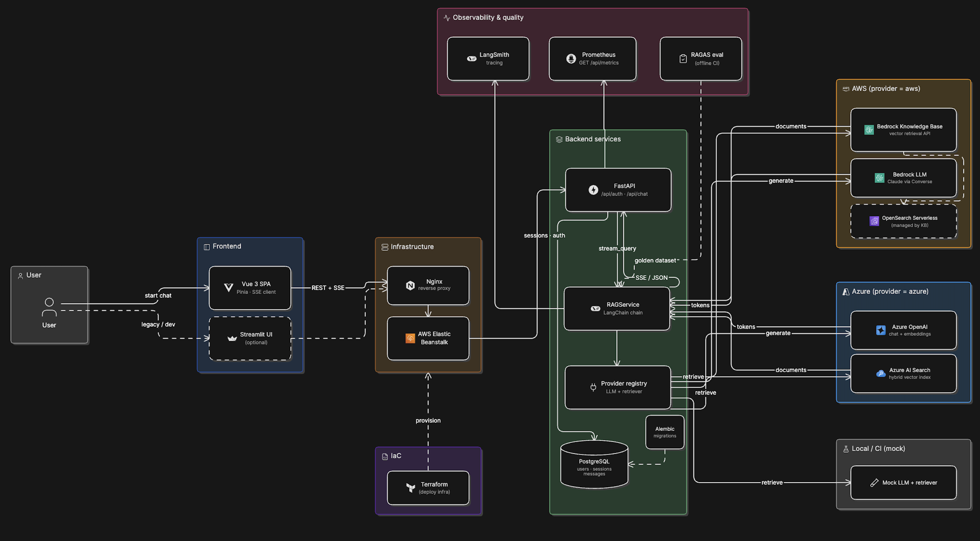Click the 'sessions · auth' edge label

(x=544, y=235)
